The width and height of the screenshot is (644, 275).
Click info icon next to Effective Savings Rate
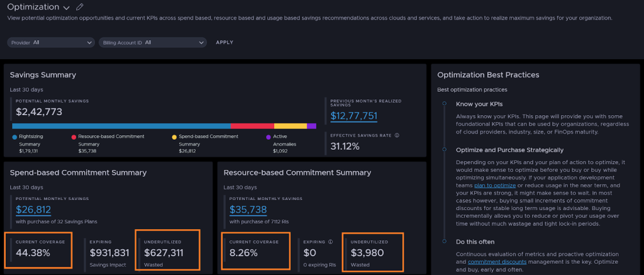(x=397, y=135)
